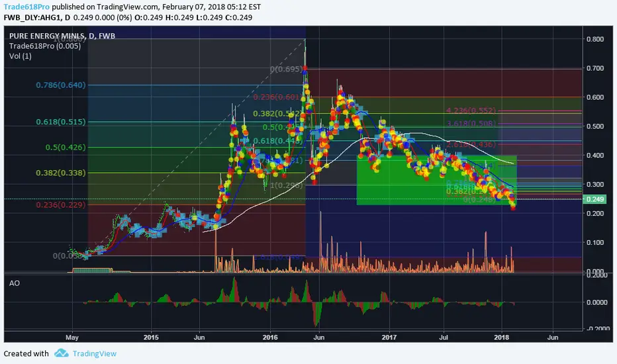
Task: Open the Trade618Pro author profile link
Action: click(x=26, y=7)
